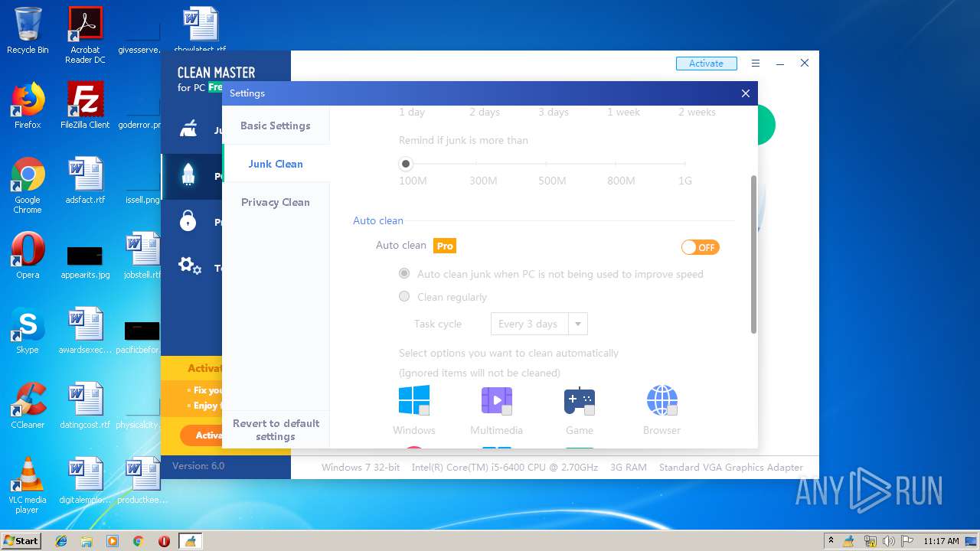The image size is (980, 551).
Task: Open the Tools gears icon in sidebar
Action: [189, 266]
